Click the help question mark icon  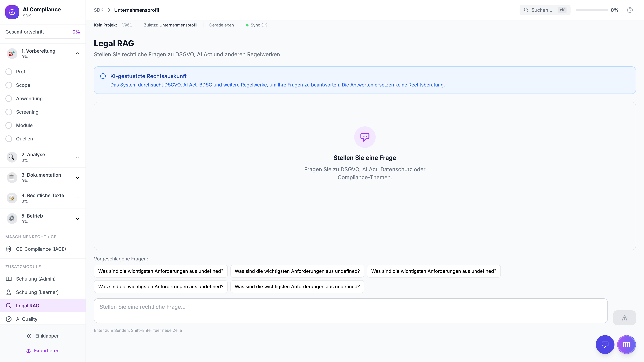click(x=630, y=10)
